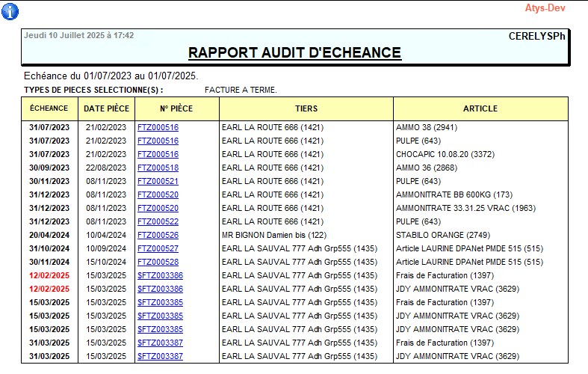Image resolution: width=588 pixels, height=374 pixels.
Task: Open $FTZ003387 link in JDY AMMONITRATE VRAC row
Action: [160, 356]
